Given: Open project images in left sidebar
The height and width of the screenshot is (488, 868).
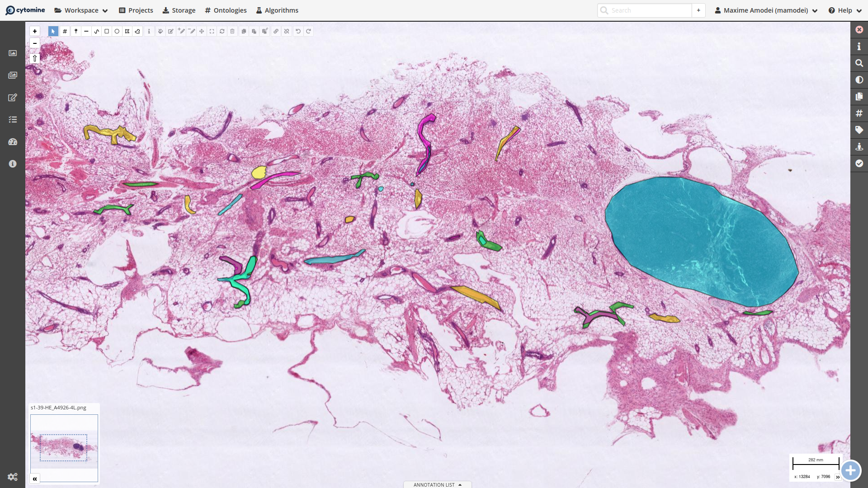Looking at the screenshot, I should coord(13,53).
